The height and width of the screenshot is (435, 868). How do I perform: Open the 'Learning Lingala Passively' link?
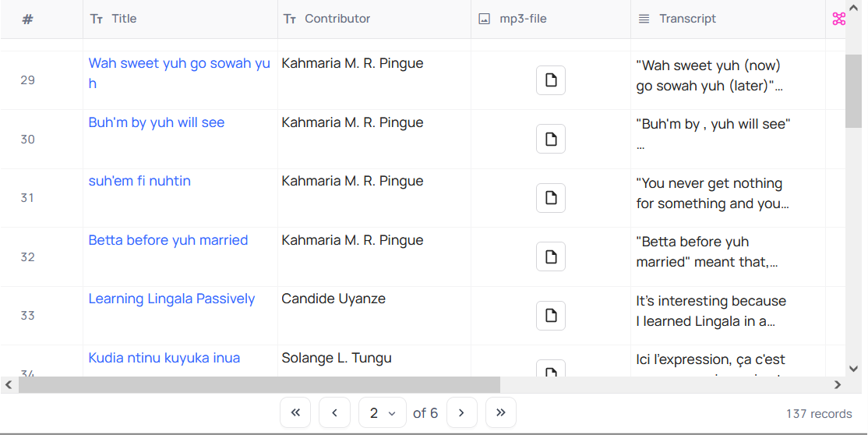(x=171, y=299)
